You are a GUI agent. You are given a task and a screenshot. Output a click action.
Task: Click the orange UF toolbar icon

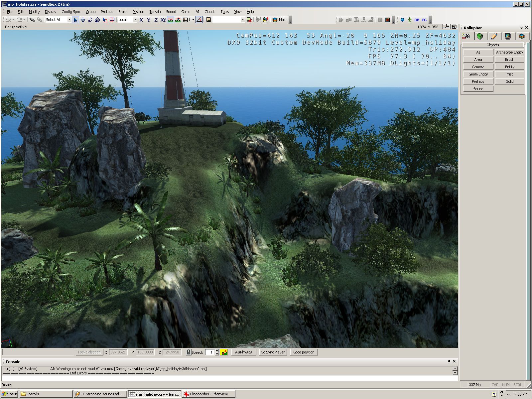coord(387,20)
